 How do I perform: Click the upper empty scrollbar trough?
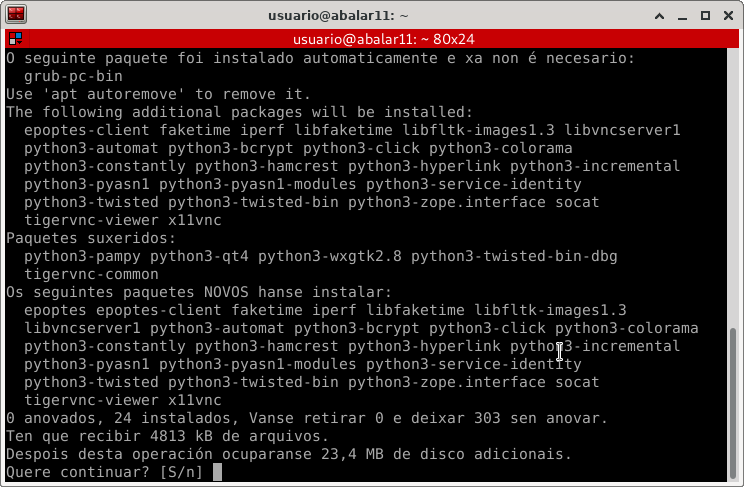(x=737, y=180)
